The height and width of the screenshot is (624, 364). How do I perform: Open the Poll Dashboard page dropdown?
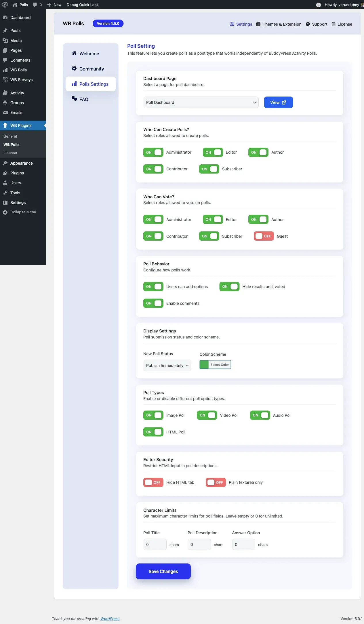point(201,102)
